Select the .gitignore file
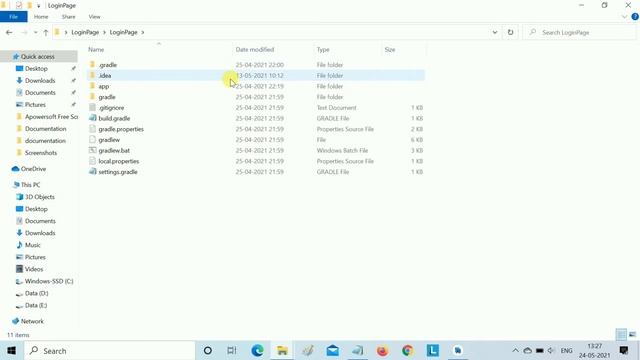This screenshot has width=640, height=360. (256, 108)
